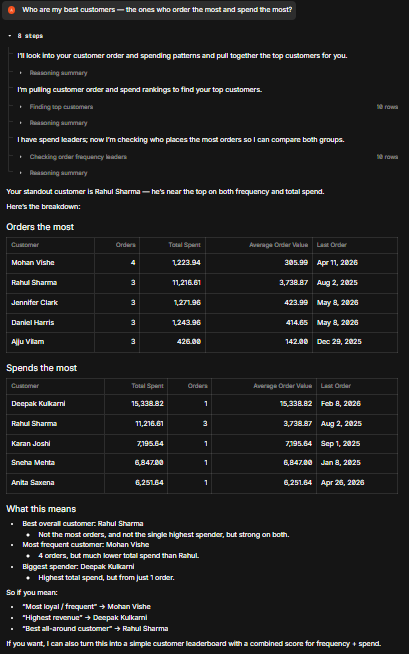Click the Best all-around customer bullet line
The width and height of the screenshot is (409, 654).
click(x=95, y=629)
